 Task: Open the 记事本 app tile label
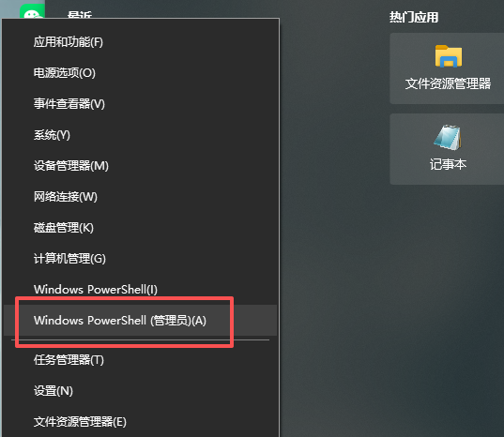[x=448, y=164]
